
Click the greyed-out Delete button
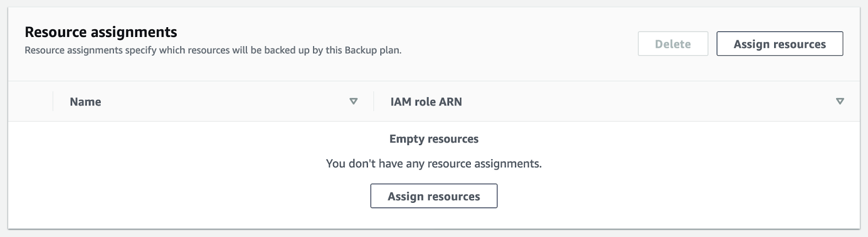673,44
